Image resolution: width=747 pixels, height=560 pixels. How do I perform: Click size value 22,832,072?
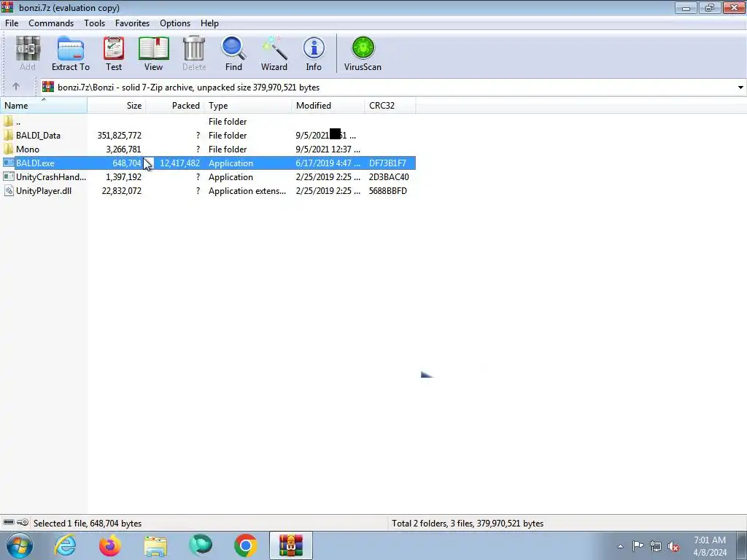[122, 190]
